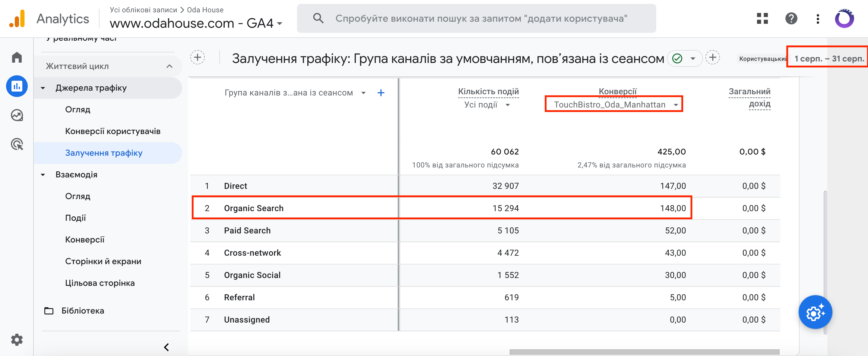
Task: Open Події under Взаємодія
Action: pyautogui.click(x=75, y=218)
